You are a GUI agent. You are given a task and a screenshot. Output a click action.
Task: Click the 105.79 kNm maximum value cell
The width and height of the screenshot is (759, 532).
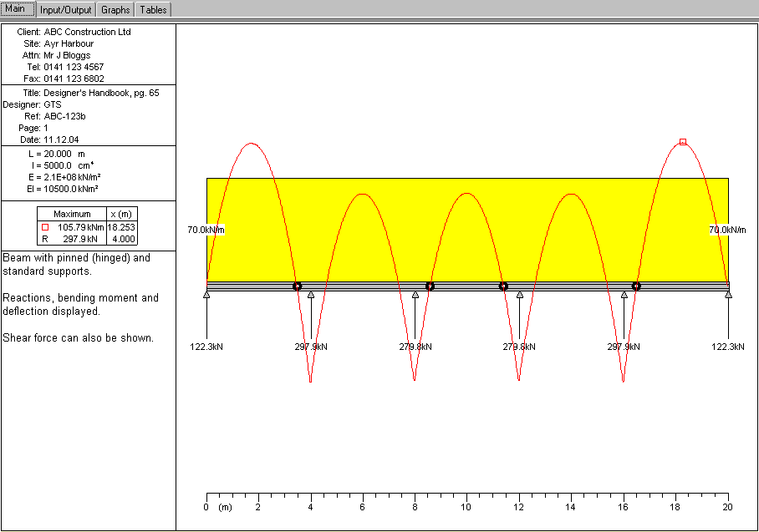(80, 226)
